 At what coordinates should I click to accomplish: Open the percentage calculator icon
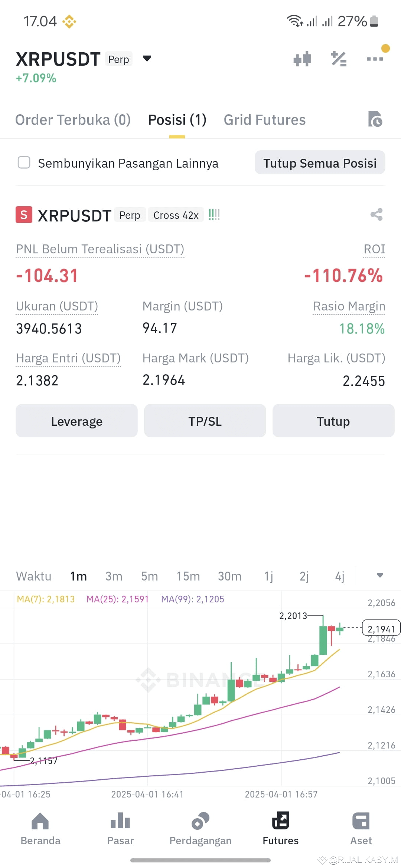[339, 59]
